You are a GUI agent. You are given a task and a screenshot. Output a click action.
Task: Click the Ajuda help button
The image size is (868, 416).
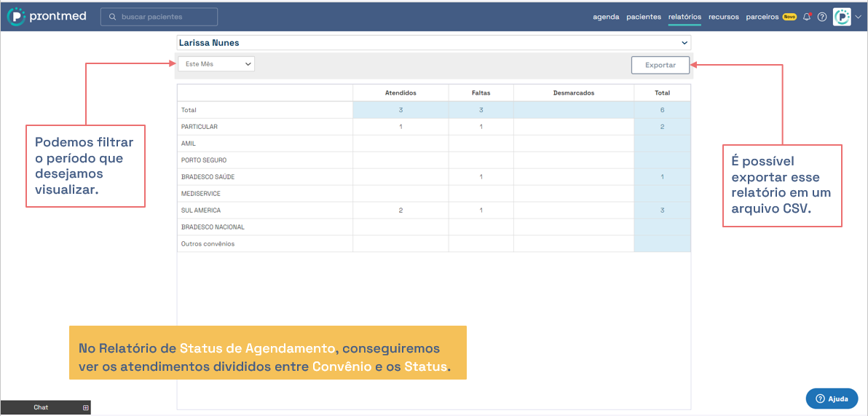tap(832, 399)
